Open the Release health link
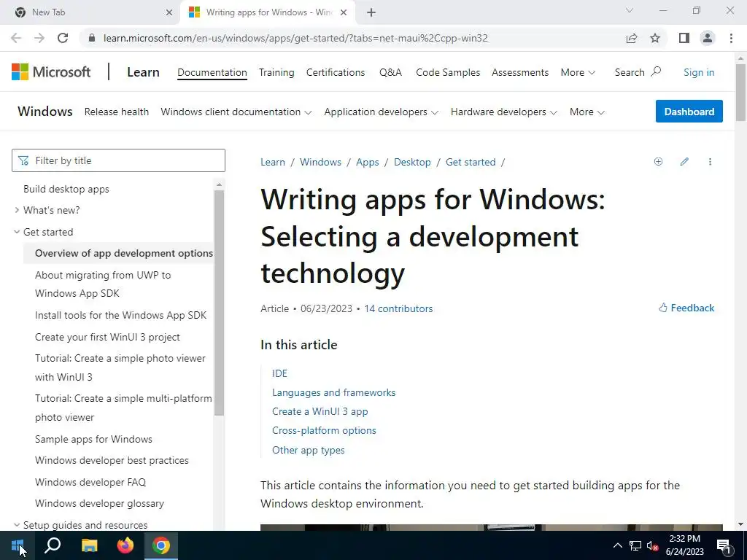This screenshot has width=747, height=560. (116, 112)
